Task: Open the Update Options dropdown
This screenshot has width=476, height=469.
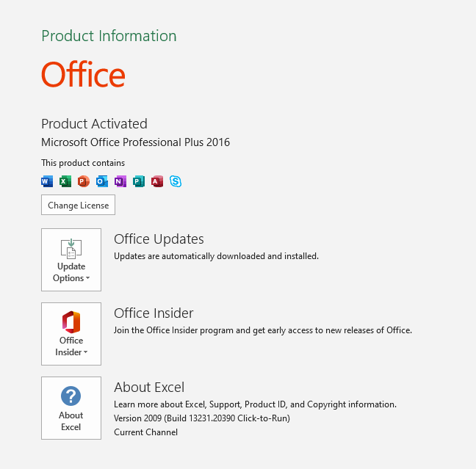Action: point(71,260)
